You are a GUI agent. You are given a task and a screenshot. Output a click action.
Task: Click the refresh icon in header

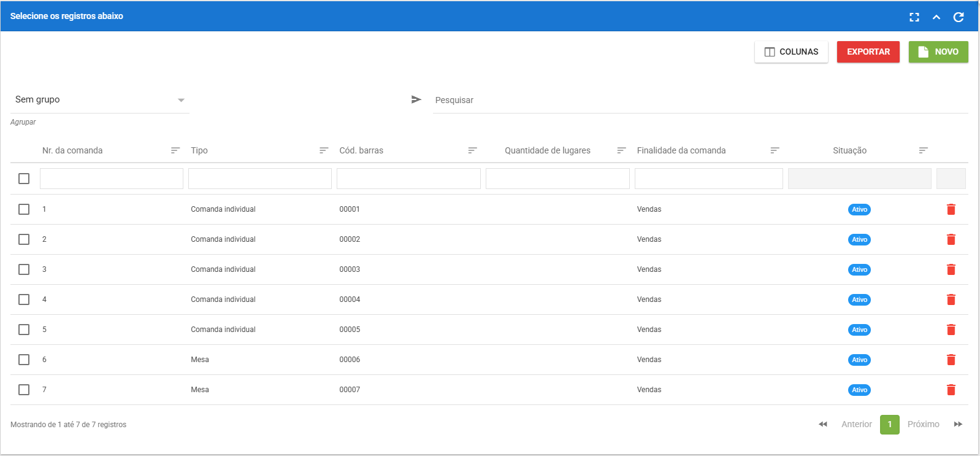click(959, 17)
